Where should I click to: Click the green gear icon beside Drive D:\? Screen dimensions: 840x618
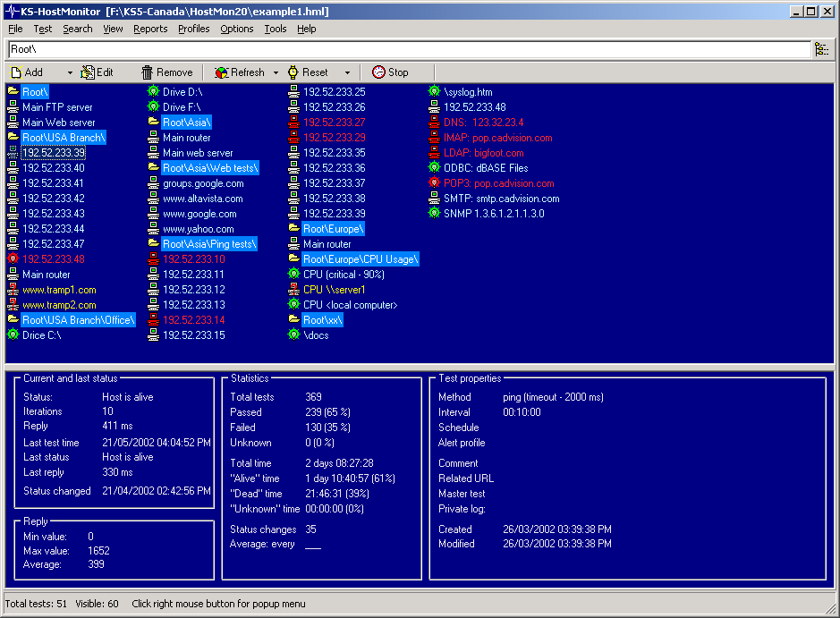click(x=153, y=92)
